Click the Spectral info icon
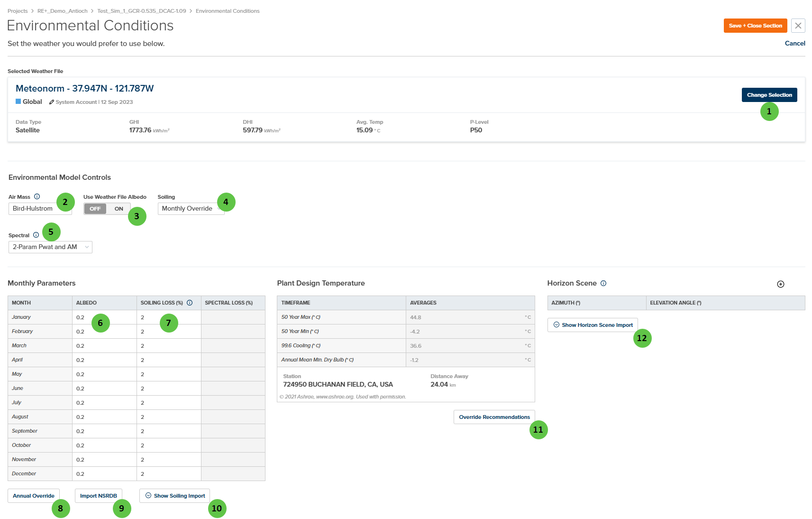Viewport: 812px width, 519px height. coord(36,235)
